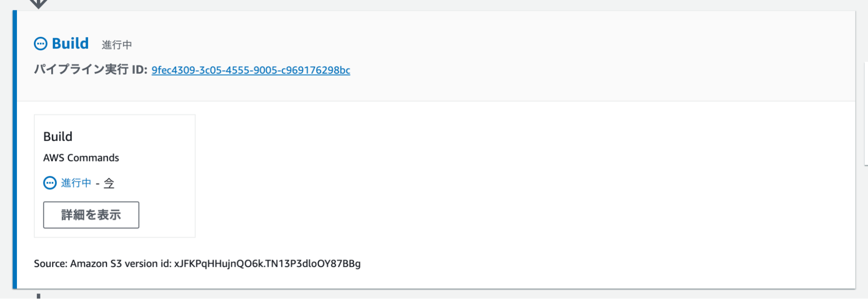Click the Build action name inside the card
Viewport: 868px width, 299px height.
pos(58,137)
